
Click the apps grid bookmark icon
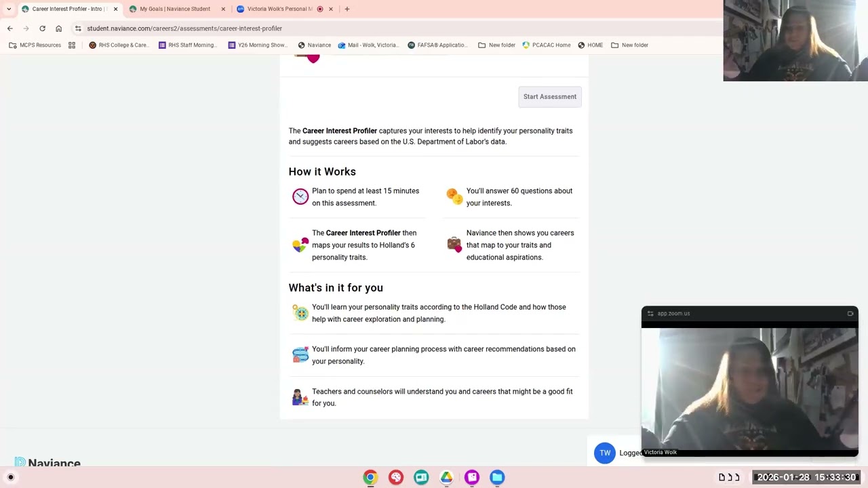pos(72,45)
